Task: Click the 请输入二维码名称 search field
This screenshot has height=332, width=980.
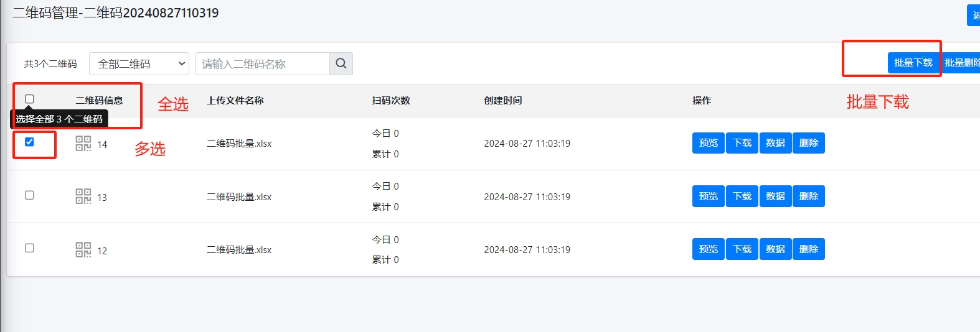Action: click(x=262, y=63)
